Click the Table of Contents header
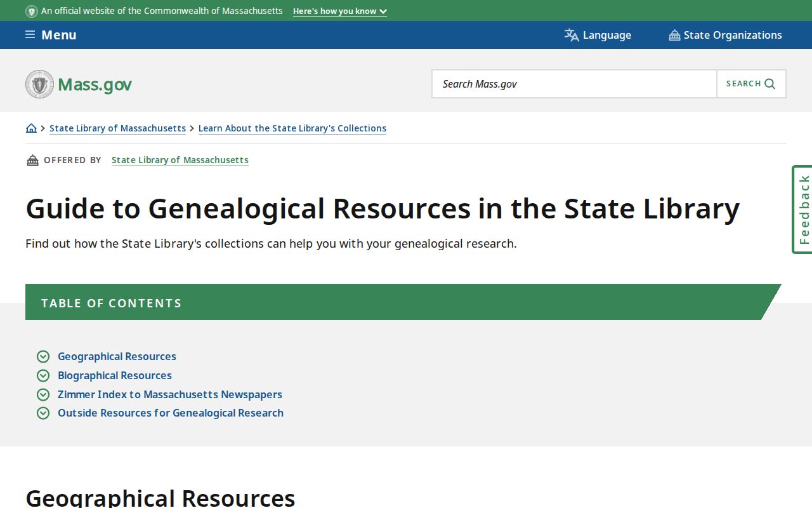The image size is (812, 508). 403,302
